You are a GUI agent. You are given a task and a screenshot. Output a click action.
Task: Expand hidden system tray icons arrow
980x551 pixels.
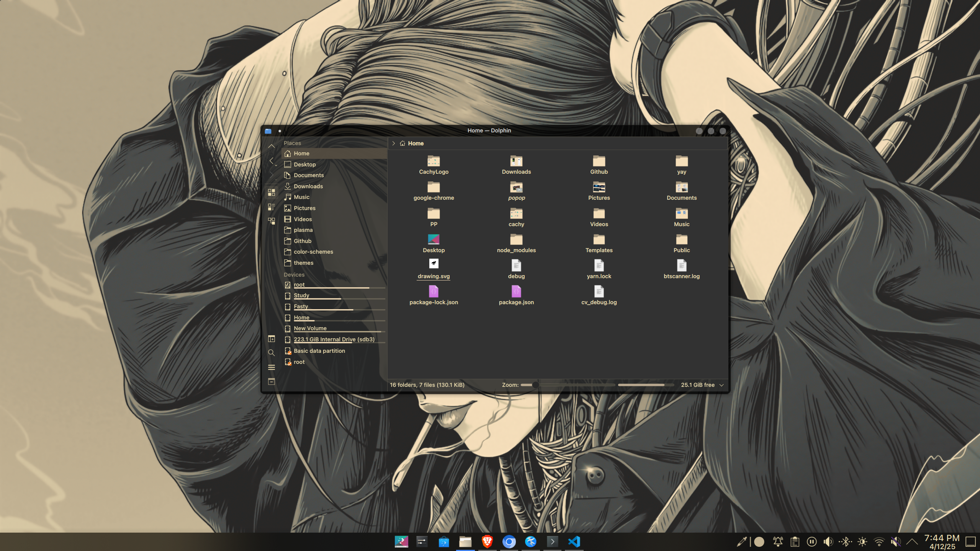[912, 542]
